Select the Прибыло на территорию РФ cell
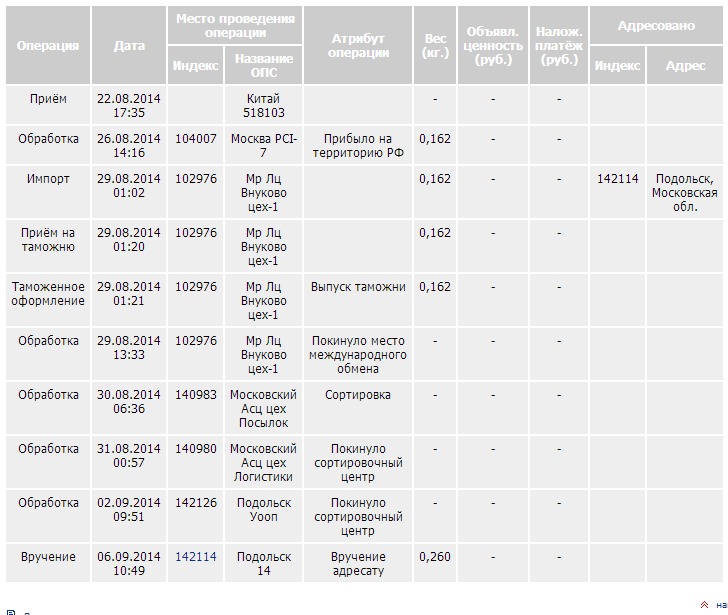Screen dimensions: 728x615 tap(358, 146)
